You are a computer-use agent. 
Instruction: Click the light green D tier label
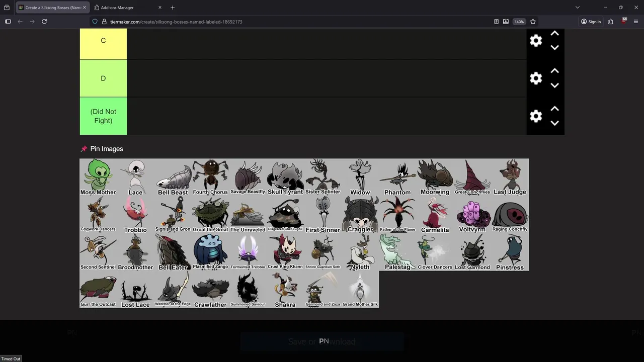[x=103, y=78]
